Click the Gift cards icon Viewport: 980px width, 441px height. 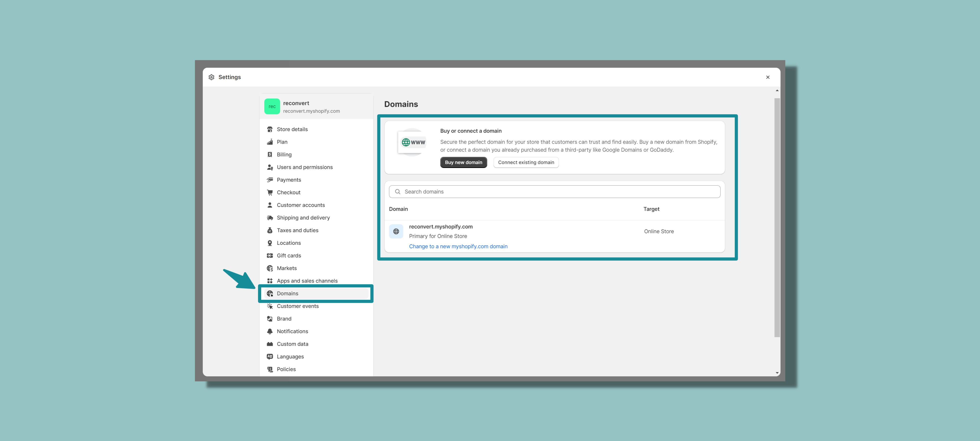coord(270,256)
